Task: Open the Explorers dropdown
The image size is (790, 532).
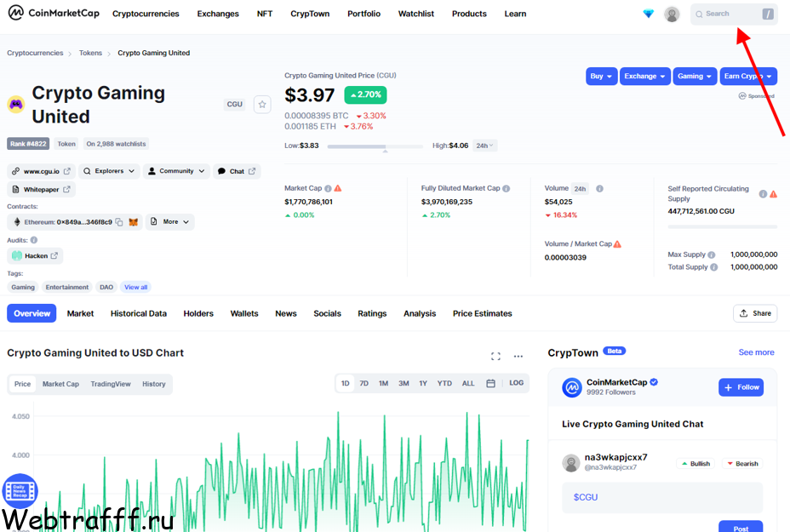Action: click(x=109, y=171)
